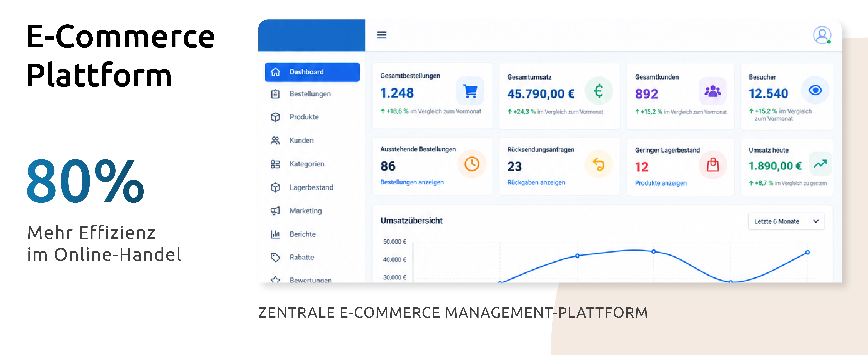Image resolution: width=868 pixels, height=355 pixels.
Task: Click the Gesamtkunden value 892
Action: [646, 94]
